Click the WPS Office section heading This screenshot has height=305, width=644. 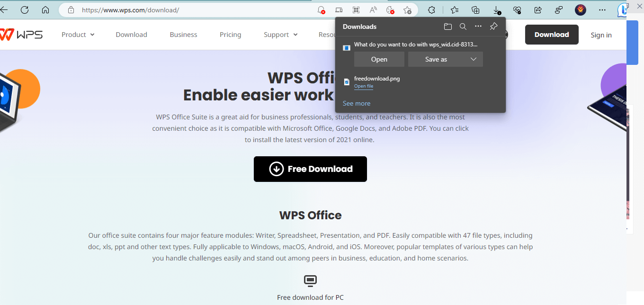pyautogui.click(x=310, y=215)
